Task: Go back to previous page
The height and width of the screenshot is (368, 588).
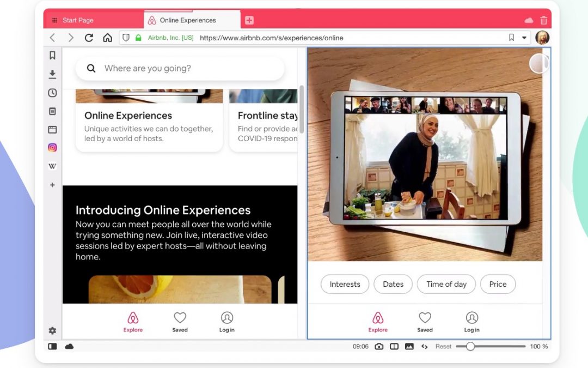Action: pyautogui.click(x=52, y=38)
